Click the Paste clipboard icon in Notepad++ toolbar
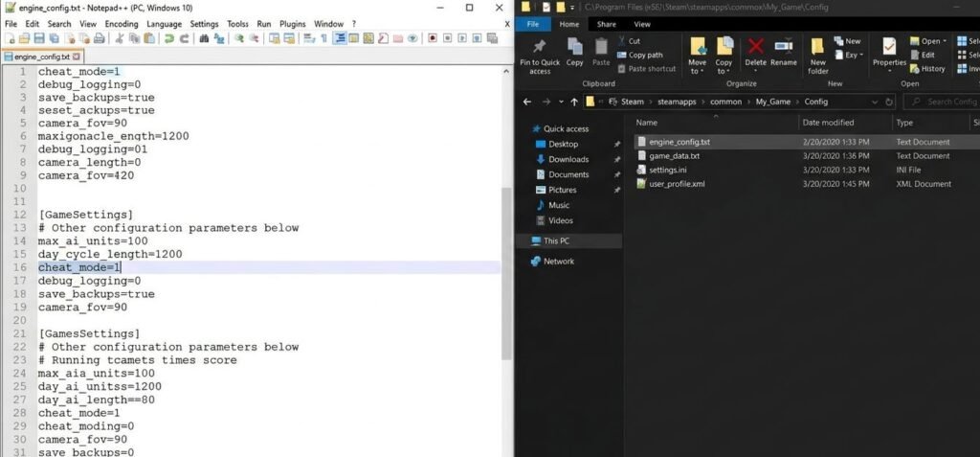Image resolution: width=980 pixels, height=457 pixels. click(x=149, y=38)
